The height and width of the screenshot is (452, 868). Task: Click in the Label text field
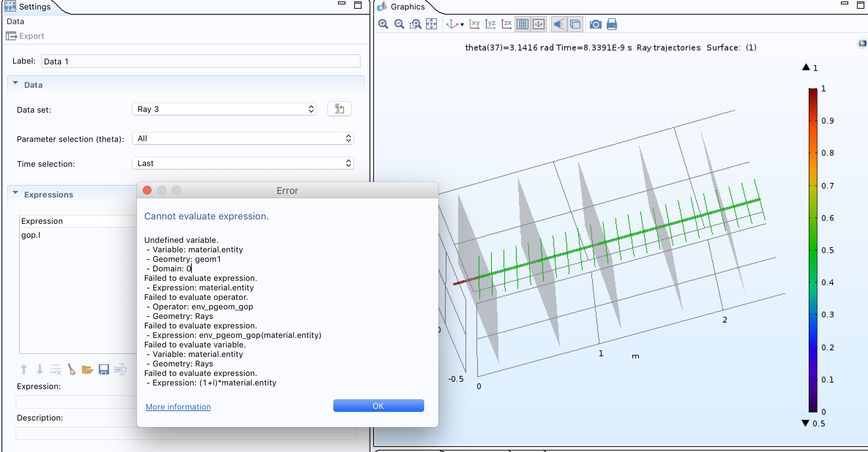click(x=201, y=61)
